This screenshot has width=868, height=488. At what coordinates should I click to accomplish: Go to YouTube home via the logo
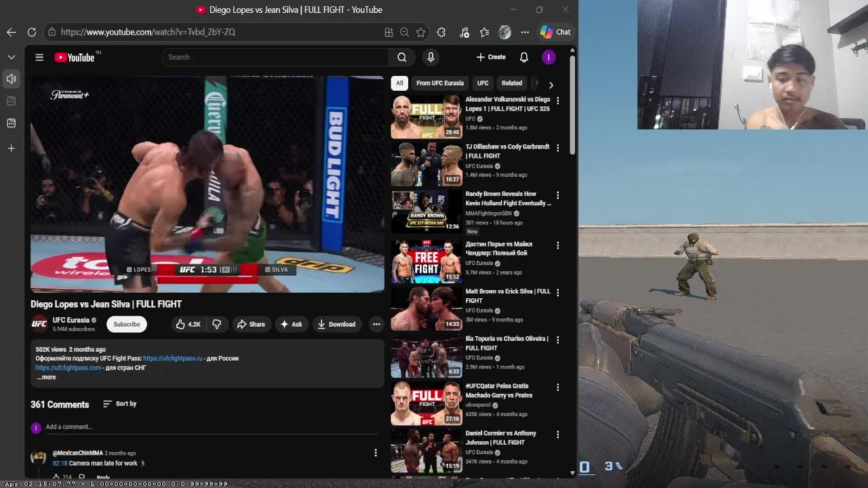click(75, 58)
